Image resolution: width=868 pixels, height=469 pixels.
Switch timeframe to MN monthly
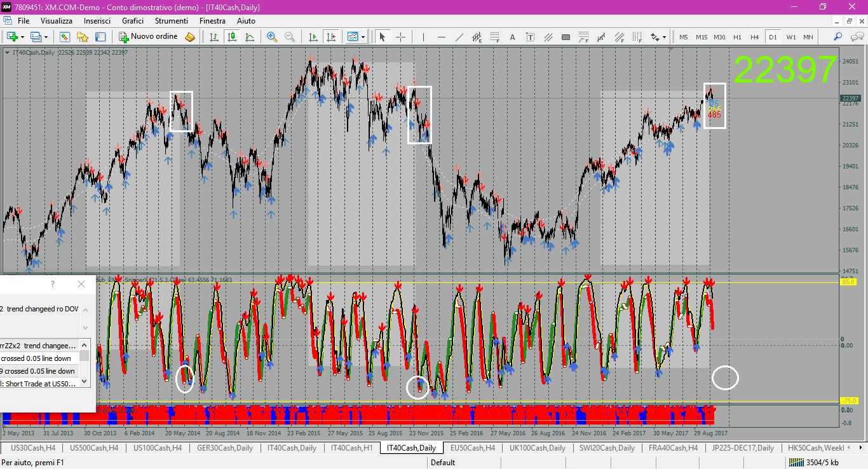tap(808, 37)
